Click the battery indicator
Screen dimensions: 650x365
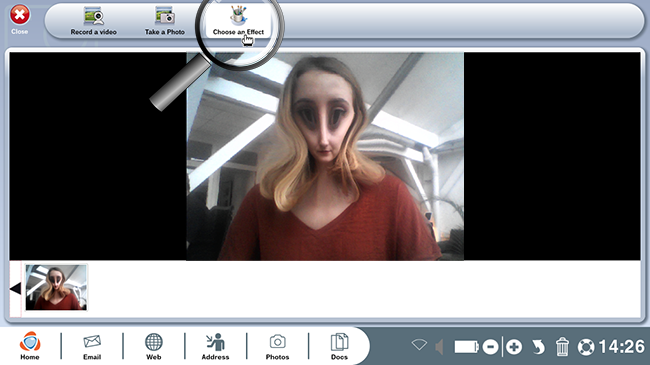(x=466, y=347)
